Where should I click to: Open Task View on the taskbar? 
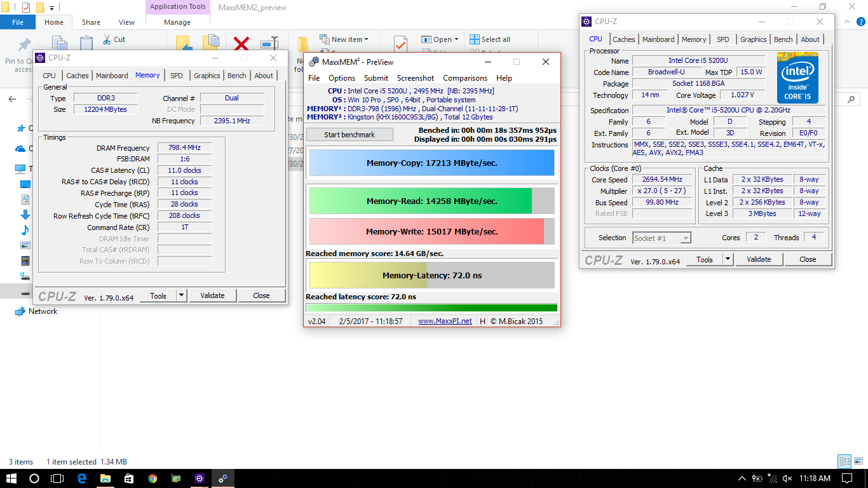coord(57,478)
